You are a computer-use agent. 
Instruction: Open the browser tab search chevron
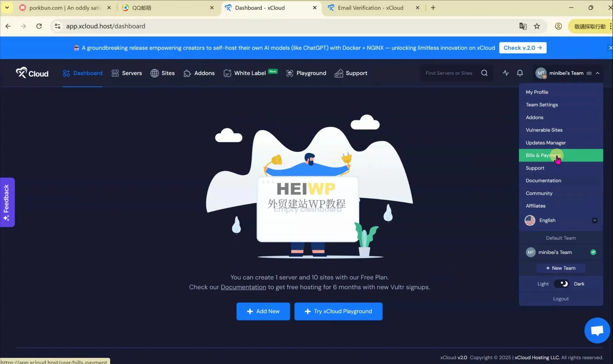[x=7, y=7]
